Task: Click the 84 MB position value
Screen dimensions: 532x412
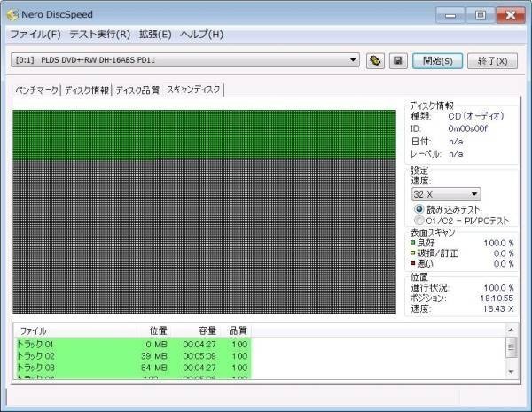Action: coord(154,368)
